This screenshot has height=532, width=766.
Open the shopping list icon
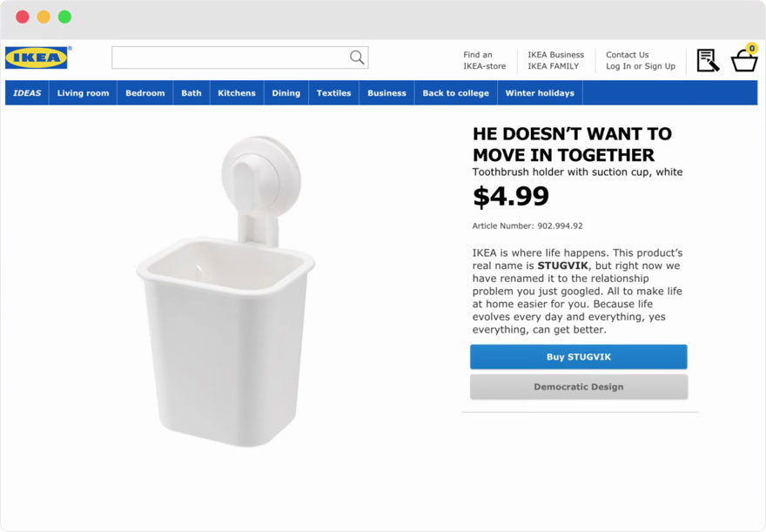click(x=708, y=60)
